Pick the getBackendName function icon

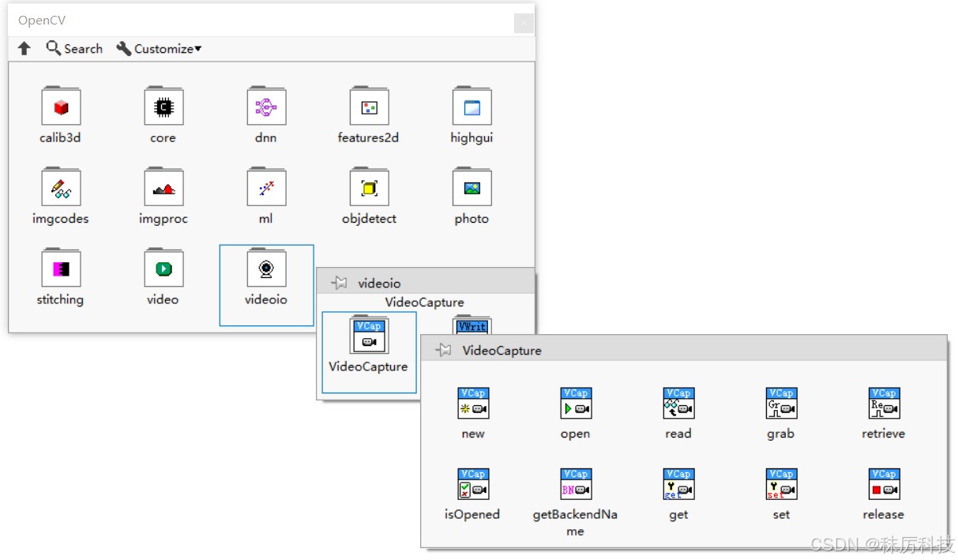576,484
